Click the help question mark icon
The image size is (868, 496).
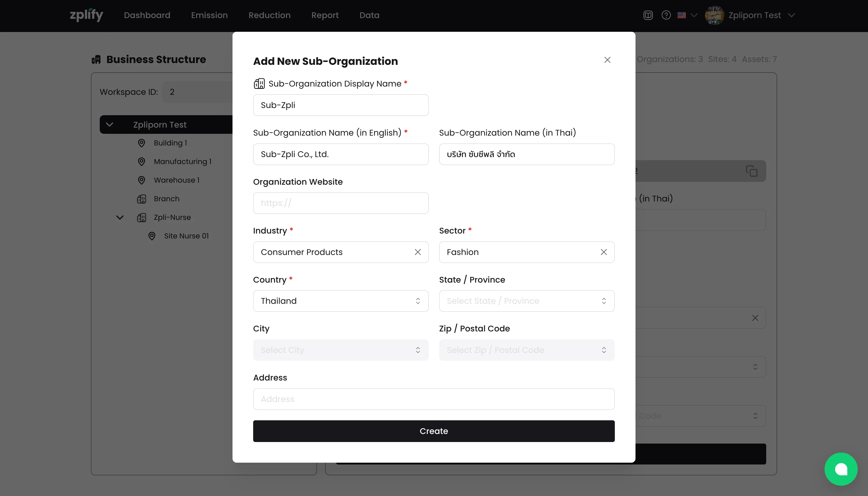[666, 15]
